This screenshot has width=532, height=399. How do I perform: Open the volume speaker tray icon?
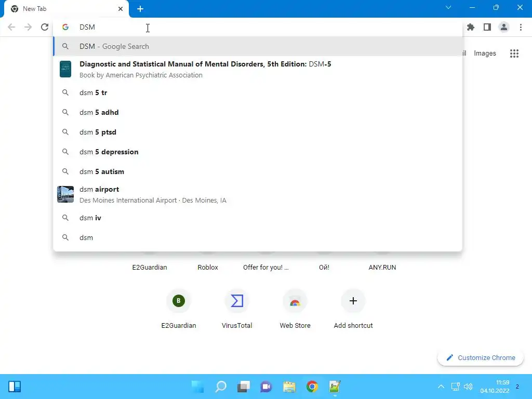[468, 387]
